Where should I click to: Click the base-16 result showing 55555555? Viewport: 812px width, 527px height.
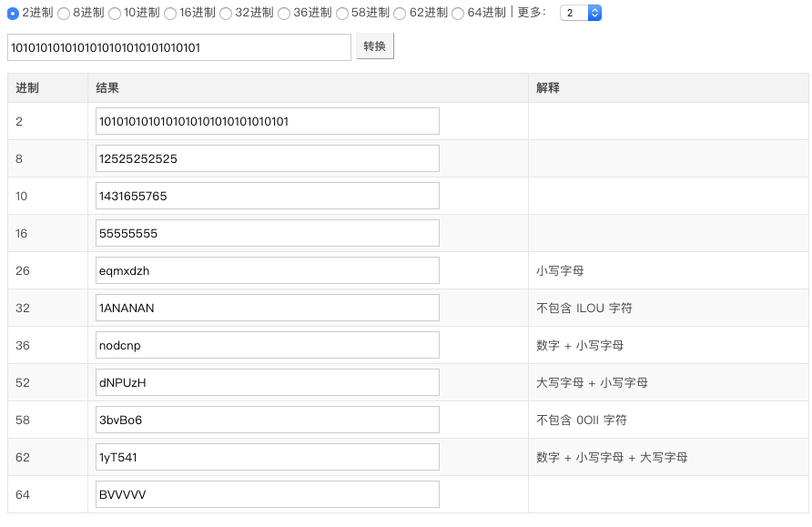(x=267, y=232)
